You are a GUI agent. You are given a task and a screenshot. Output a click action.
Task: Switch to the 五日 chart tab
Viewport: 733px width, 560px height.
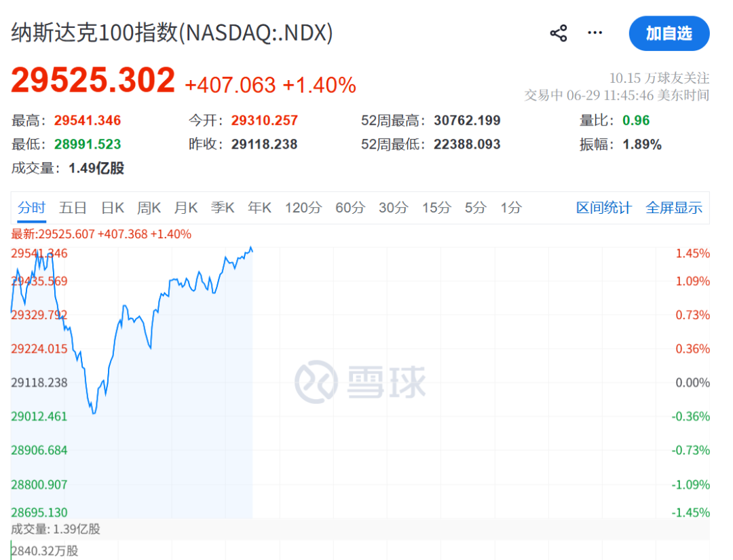[x=73, y=207]
